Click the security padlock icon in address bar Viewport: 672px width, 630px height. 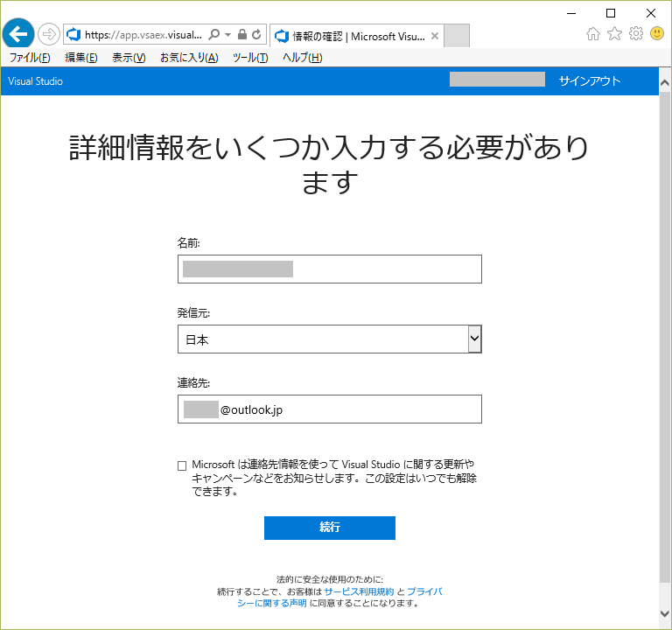242,35
